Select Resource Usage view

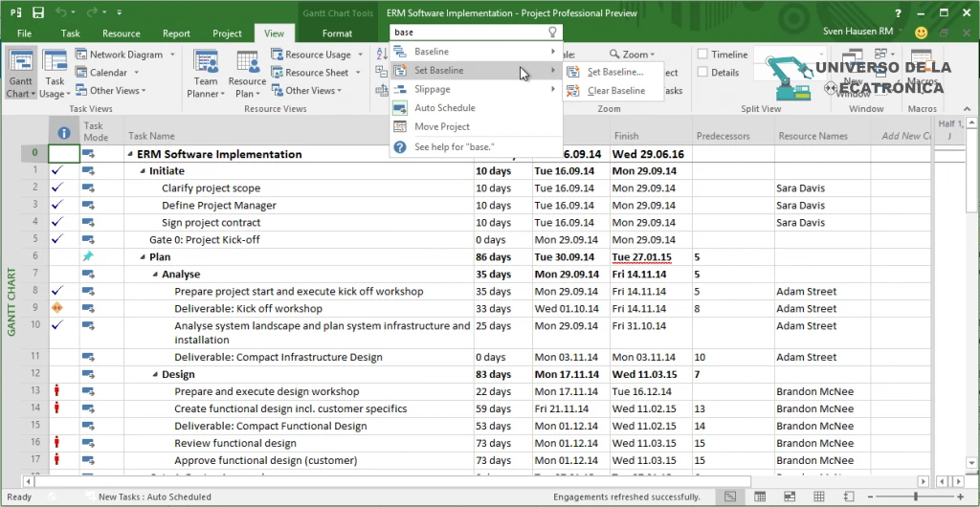coord(318,55)
